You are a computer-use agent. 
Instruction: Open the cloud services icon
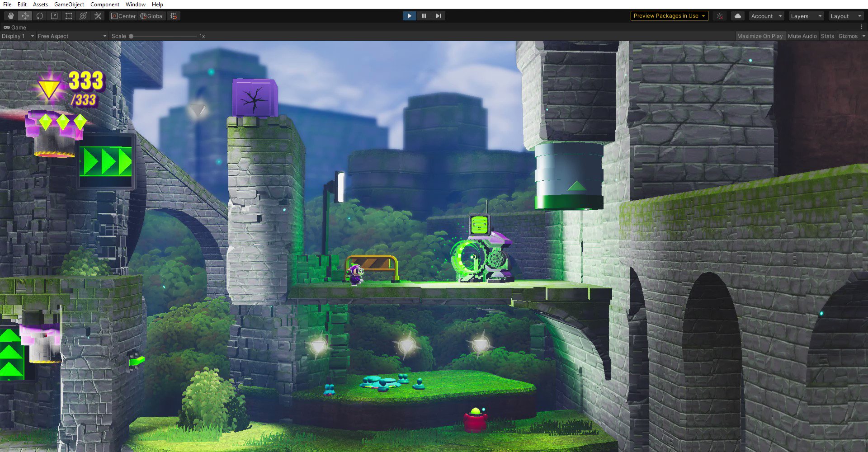pos(737,16)
